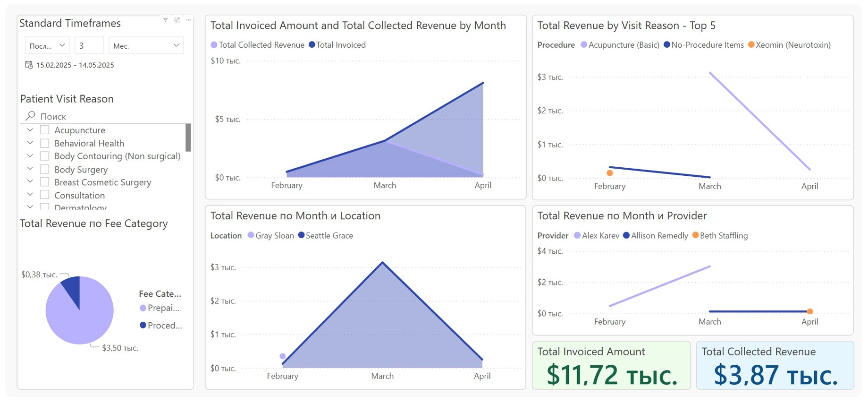This screenshot has width=868, height=404.
Task: Check the Acupuncture checkbox
Action: (45, 130)
